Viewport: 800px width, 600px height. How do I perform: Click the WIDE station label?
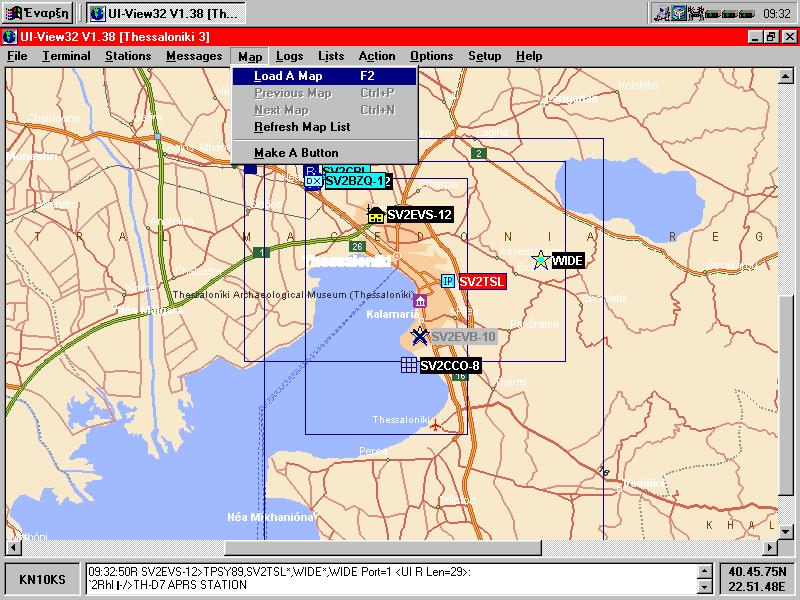pyautogui.click(x=567, y=261)
